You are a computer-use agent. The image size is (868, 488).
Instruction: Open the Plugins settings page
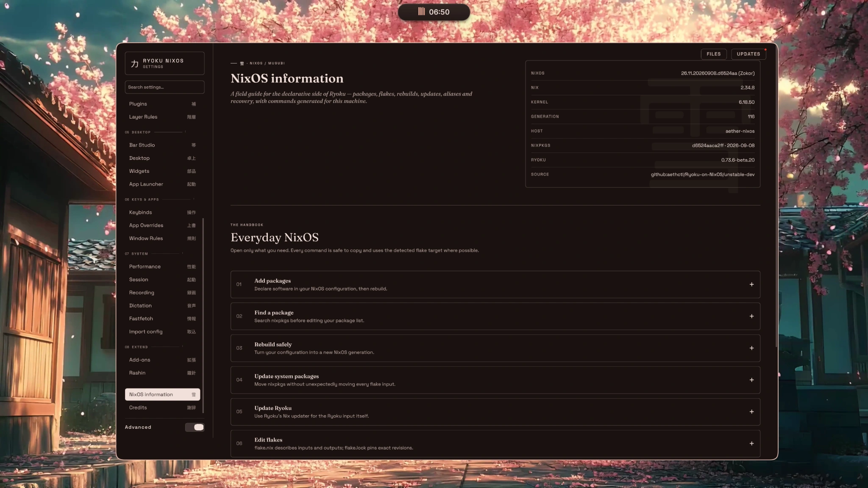click(x=162, y=104)
